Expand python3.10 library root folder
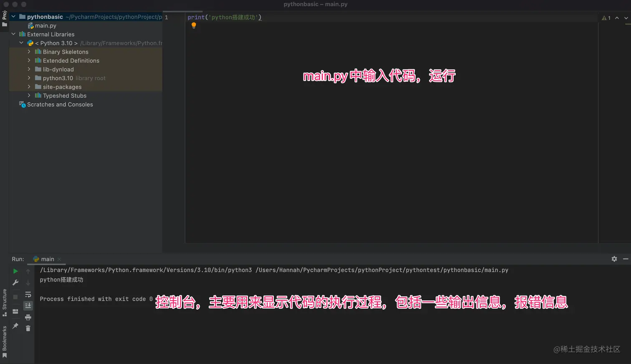Viewport: 631px width, 364px height. [x=29, y=78]
